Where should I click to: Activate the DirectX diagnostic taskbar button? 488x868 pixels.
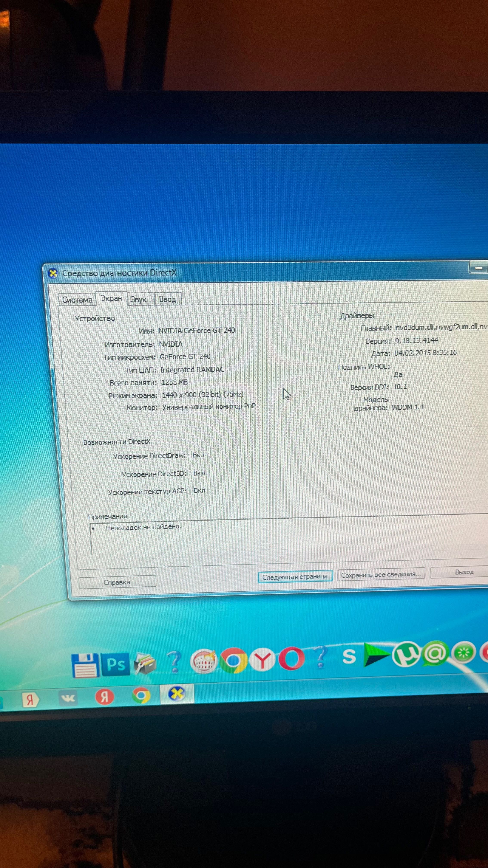coord(177,694)
